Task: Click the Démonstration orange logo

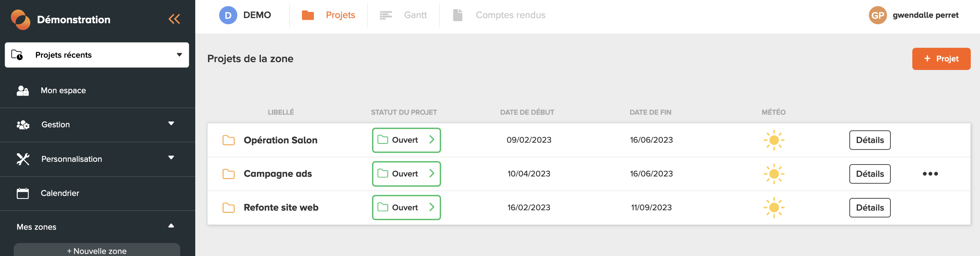Action: click(21, 19)
